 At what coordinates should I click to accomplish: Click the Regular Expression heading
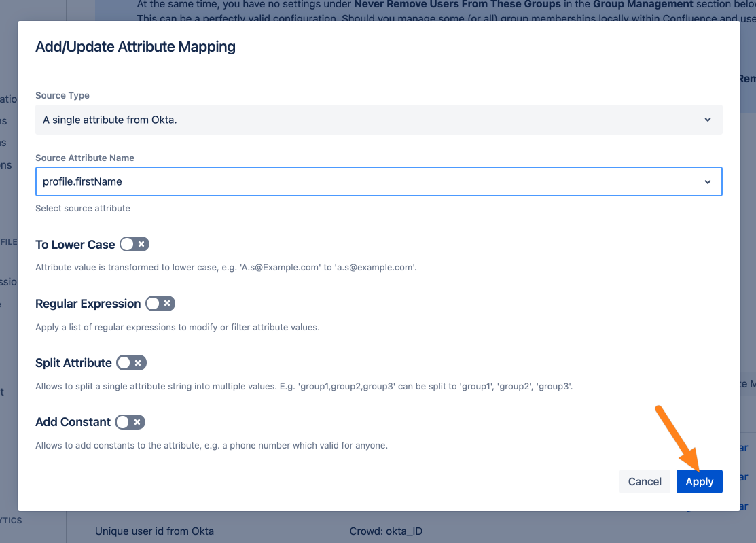click(x=88, y=304)
